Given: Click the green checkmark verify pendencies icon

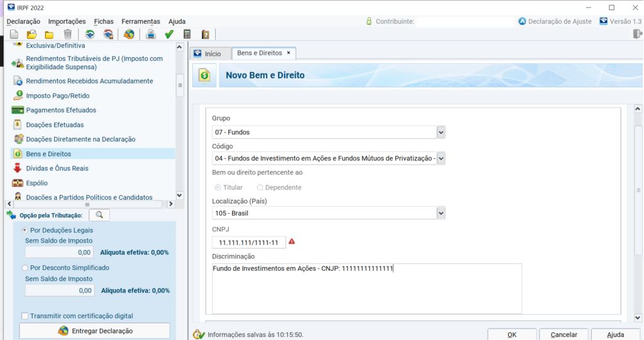Looking at the screenshot, I should [169, 35].
